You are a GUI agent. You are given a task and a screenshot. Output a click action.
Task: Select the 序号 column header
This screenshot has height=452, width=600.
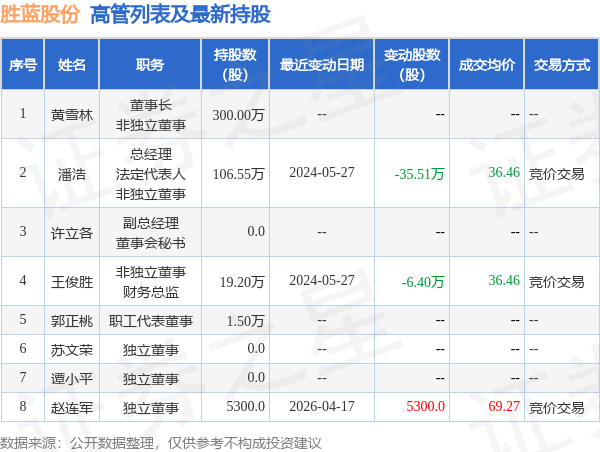click(x=23, y=65)
